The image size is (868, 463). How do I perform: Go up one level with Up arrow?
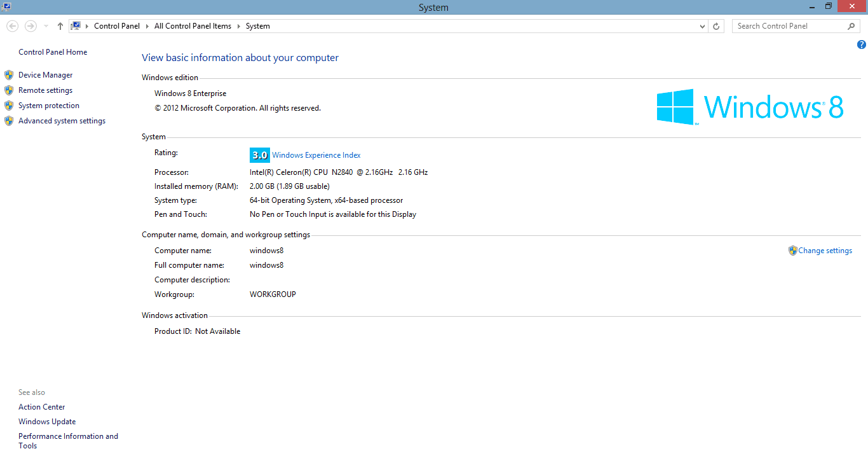(60, 26)
